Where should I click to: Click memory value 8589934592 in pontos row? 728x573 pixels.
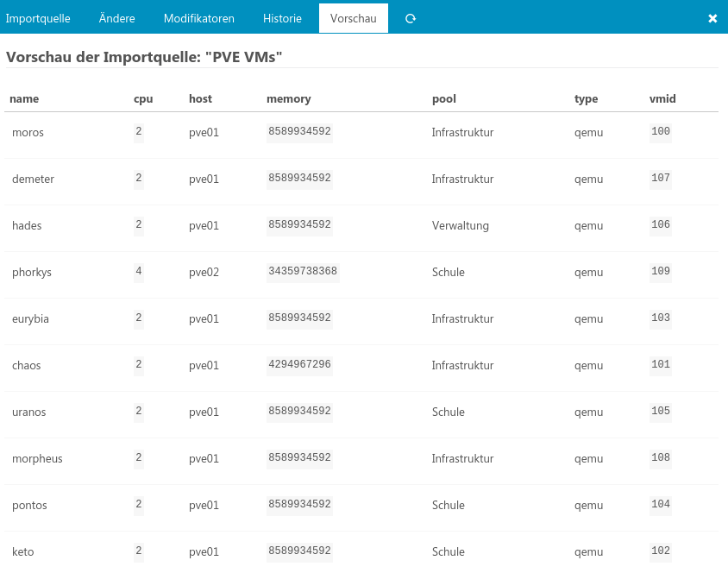point(299,504)
